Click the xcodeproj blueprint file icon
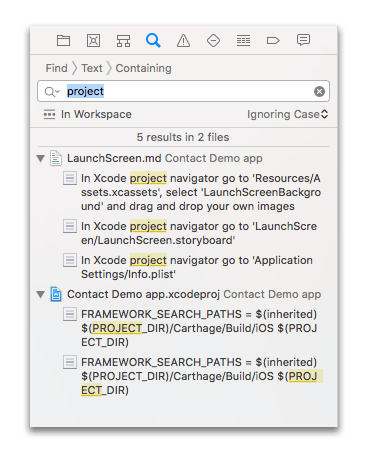 56,294
